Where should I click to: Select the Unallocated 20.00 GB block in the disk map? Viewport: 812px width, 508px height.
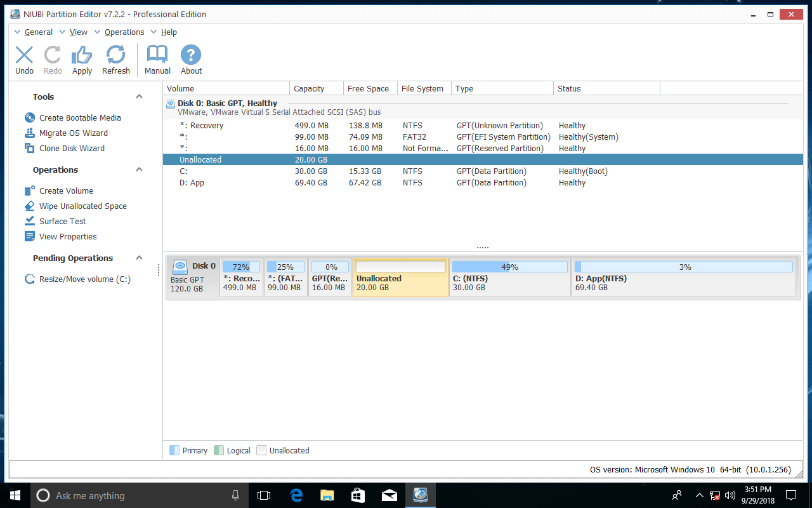tap(400, 277)
